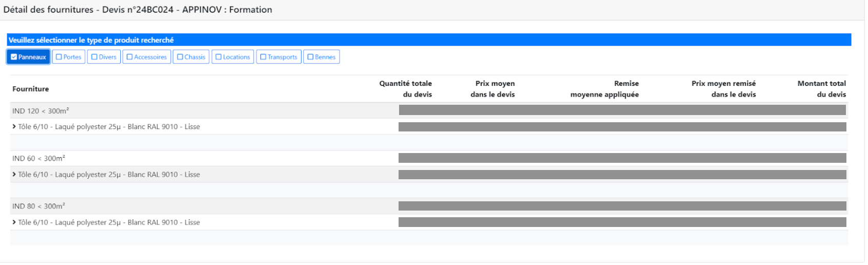This screenshot has height=265, width=868.
Task: Uncheck the Panneaux product type checkbox
Action: pos(14,57)
